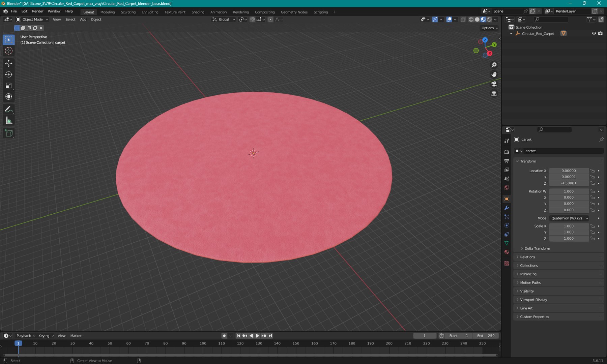Open Object Mode dropdown
This screenshot has width=607, height=364.
pos(32,20)
